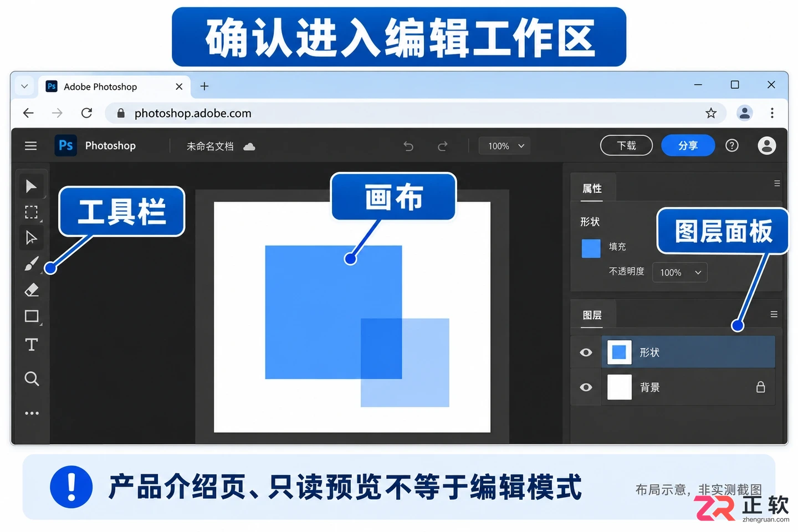Bookmark this page with star
Viewport: 798px width, 532px height.
click(x=711, y=113)
